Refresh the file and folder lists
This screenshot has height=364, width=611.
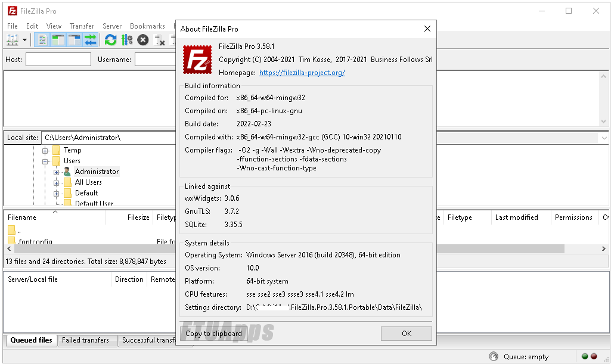tap(111, 40)
